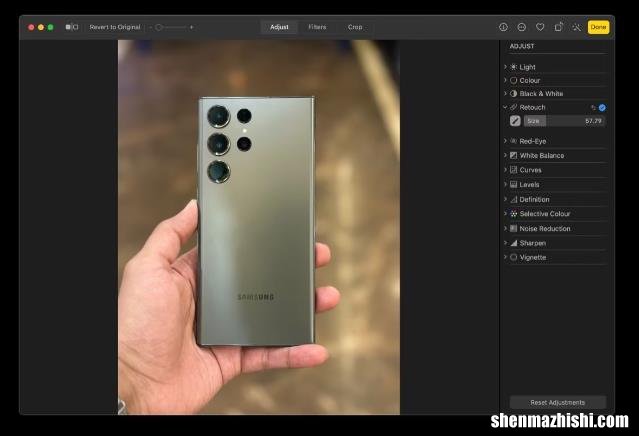Expand the White Balance section

(x=505, y=155)
